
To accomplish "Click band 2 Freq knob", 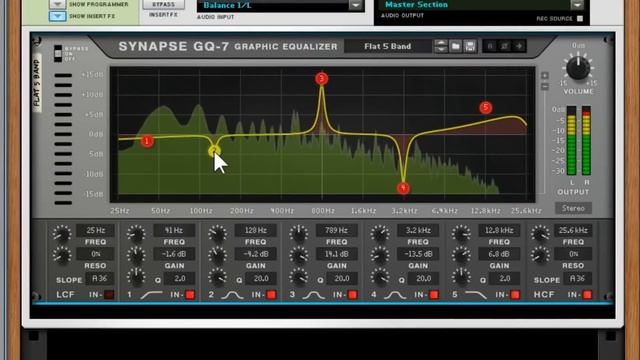I will [217, 233].
